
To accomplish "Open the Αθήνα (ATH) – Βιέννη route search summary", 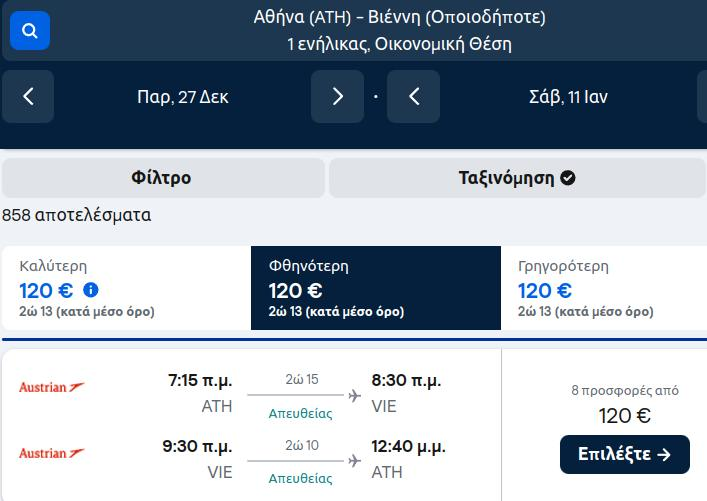I will point(399,31).
